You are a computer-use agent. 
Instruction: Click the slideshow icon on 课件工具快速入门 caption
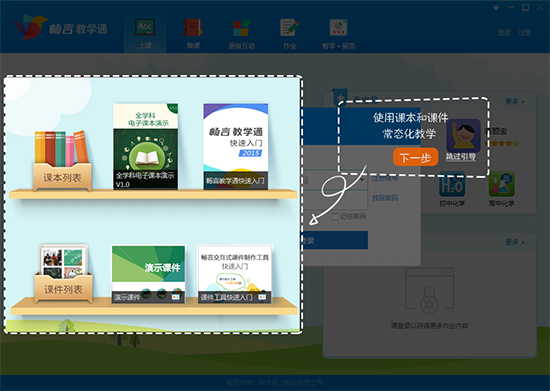[262, 297]
